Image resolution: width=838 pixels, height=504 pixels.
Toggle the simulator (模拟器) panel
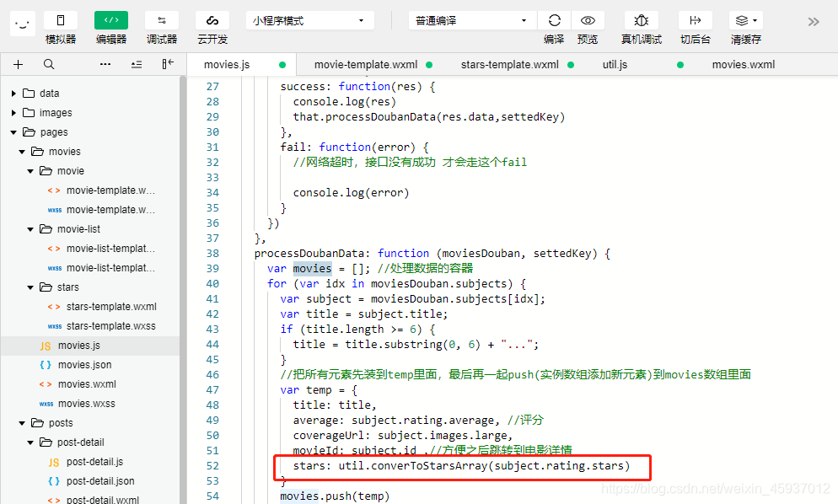pyautogui.click(x=61, y=20)
